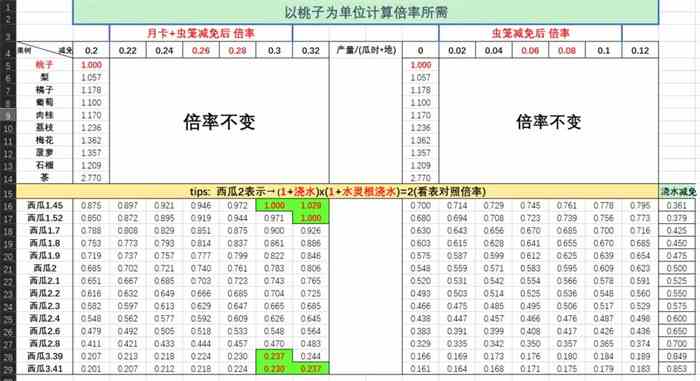Select the title cell 以桃子为单位计算倍率所需
The width and height of the screenshot is (700, 381).
pos(366,12)
